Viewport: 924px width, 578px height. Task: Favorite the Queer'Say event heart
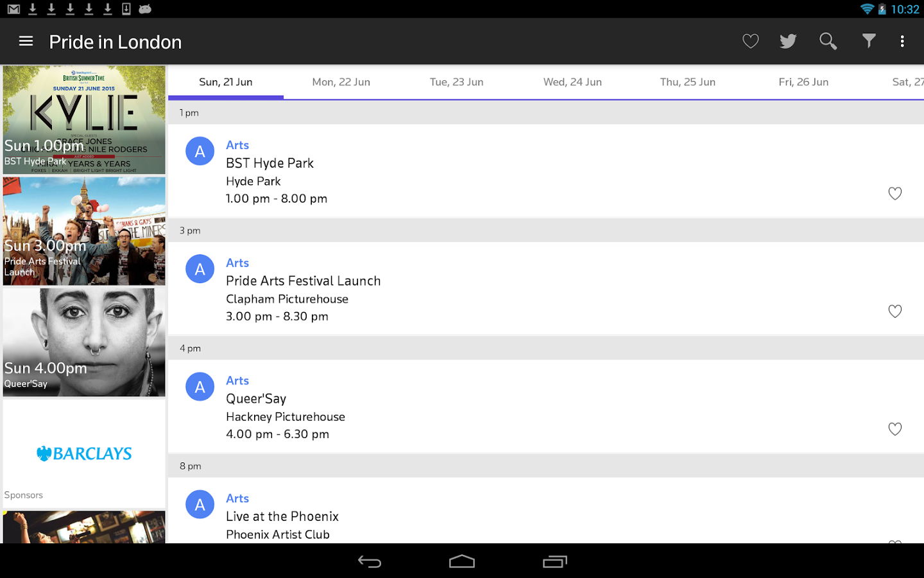point(895,428)
